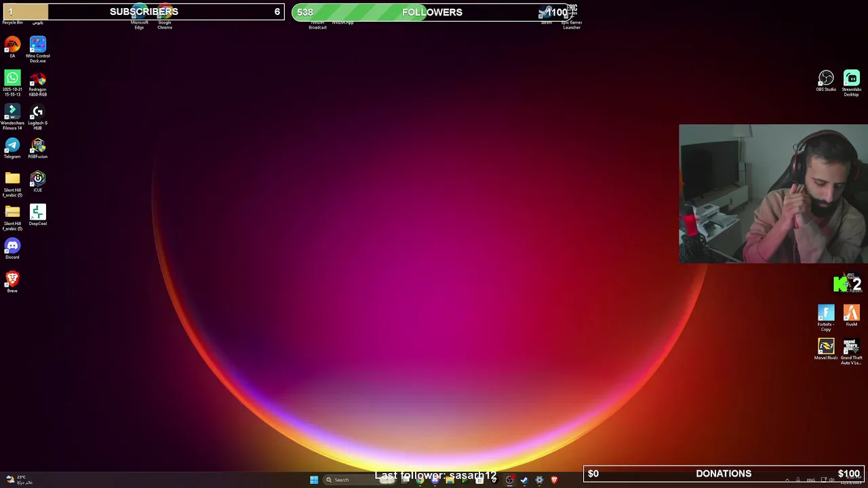The height and width of the screenshot is (488, 868).
Task: Launch Grand Theft Auto V shortcut
Action: (x=852, y=352)
